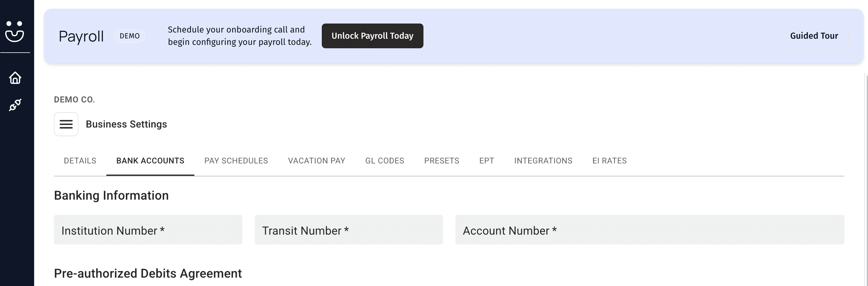The height and width of the screenshot is (286, 868).
Task: Click the hamburger menu beside Business Settings
Action: click(x=66, y=124)
